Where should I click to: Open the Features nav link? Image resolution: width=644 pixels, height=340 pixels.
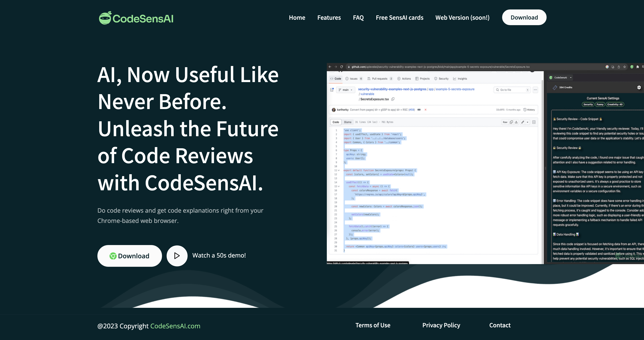coord(329,18)
